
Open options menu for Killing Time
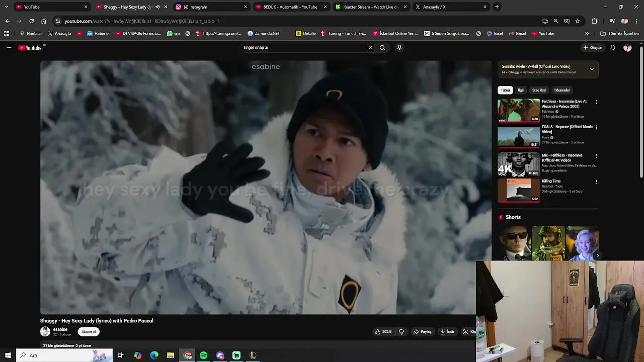pyautogui.click(x=597, y=182)
